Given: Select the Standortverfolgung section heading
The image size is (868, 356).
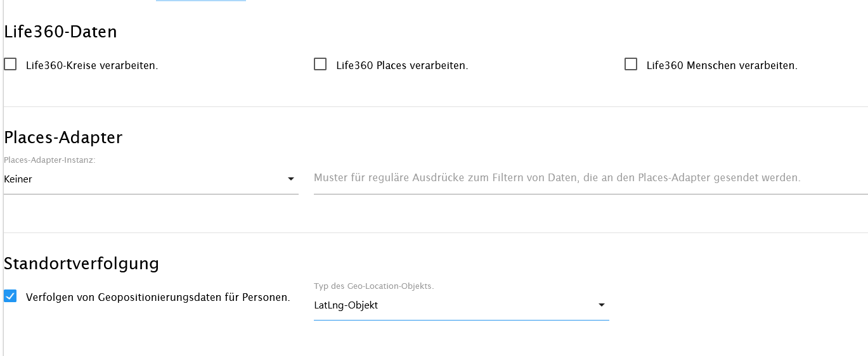Looking at the screenshot, I should (x=81, y=263).
